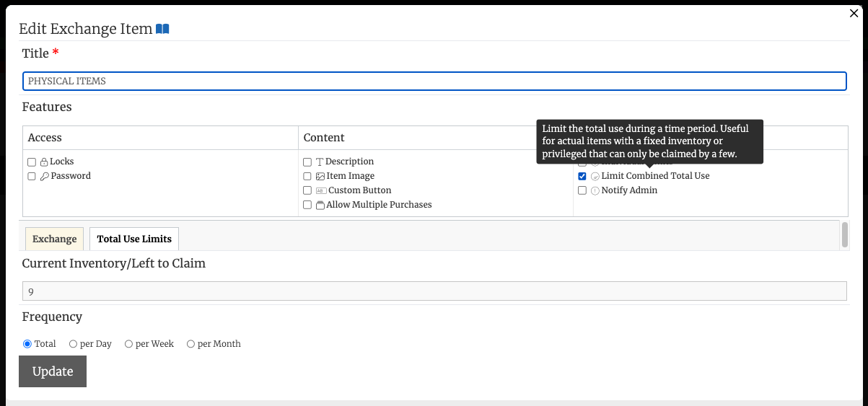
Task: Click the icon beside Limit Combined Total Use
Action: click(595, 176)
